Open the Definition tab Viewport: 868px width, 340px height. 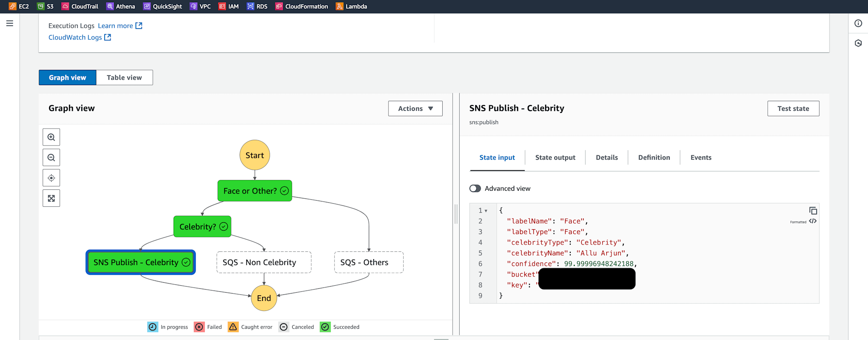[654, 158]
